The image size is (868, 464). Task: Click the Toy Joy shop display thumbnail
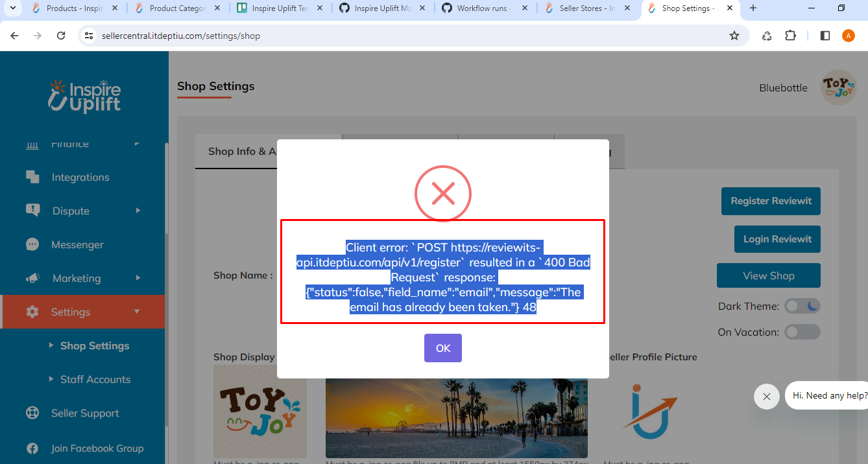click(x=260, y=411)
